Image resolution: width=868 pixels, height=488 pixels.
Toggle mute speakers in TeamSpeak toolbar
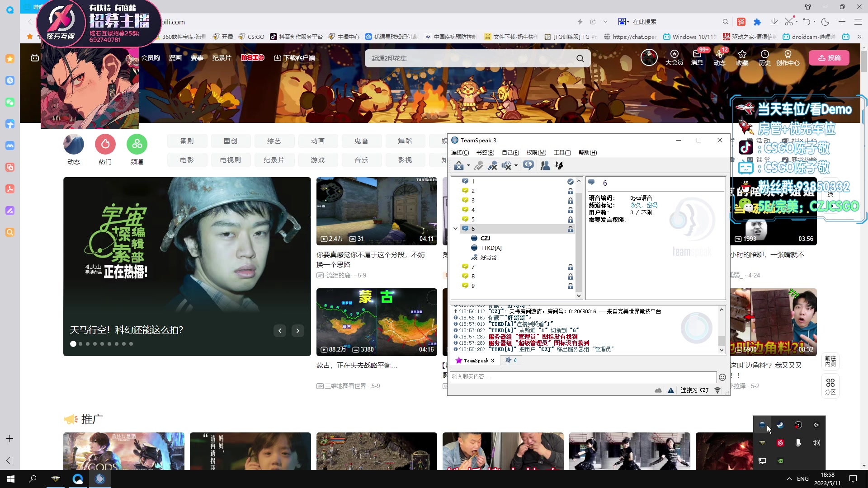(x=507, y=166)
